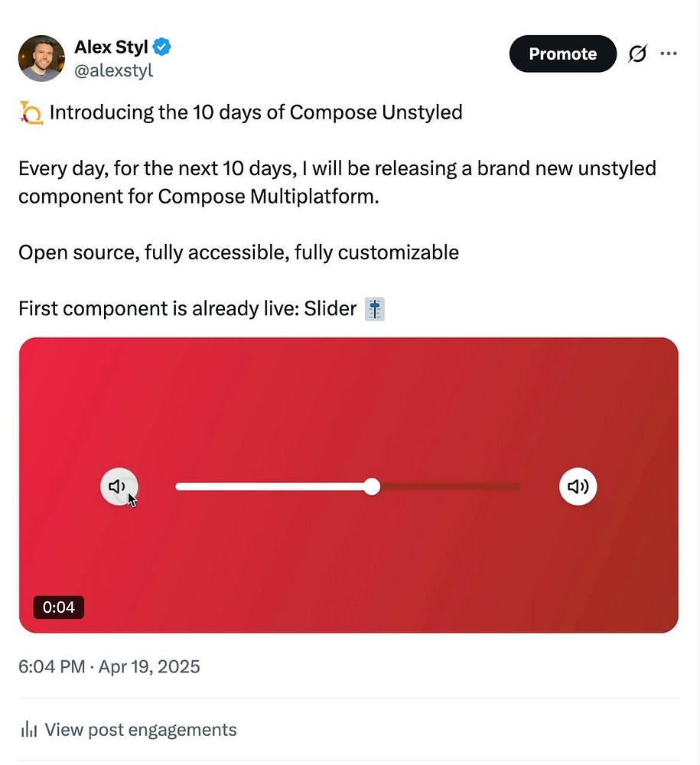
Task: Click the Grok slashed-circle icon
Action: pos(637,54)
